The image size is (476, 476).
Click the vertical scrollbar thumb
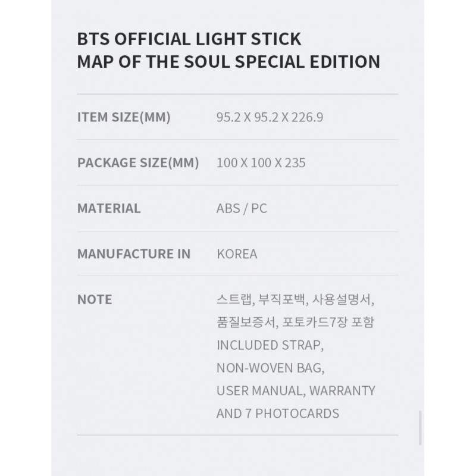click(x=421, y=428)
